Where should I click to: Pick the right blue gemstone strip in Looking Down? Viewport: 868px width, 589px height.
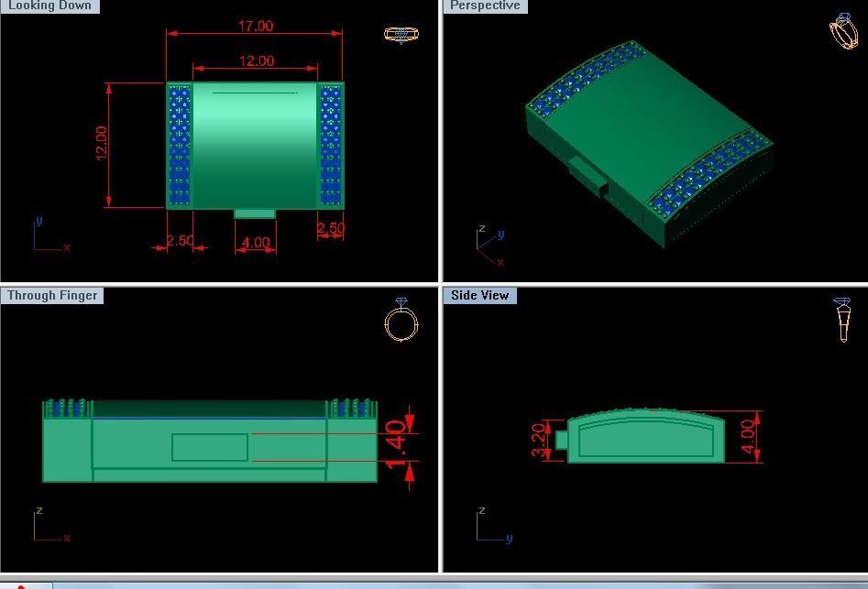[x=331, y=146]
